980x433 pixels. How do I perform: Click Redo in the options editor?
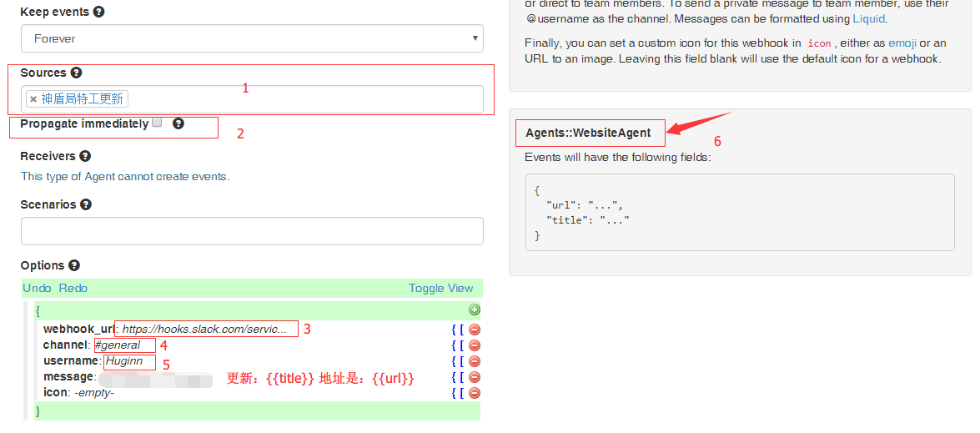tap(73, 288)
